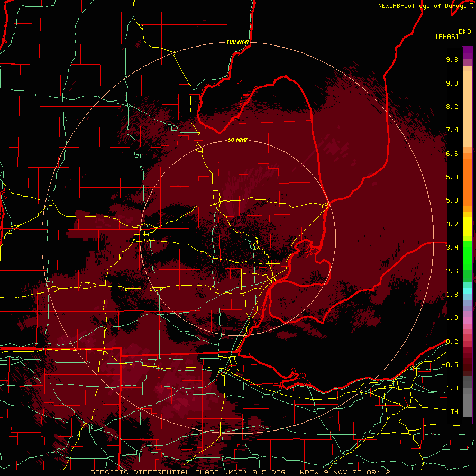Image resolution: width=476 pixels, height=476 pixels.
Task: Click the 7.4 legend scale value
Action: coord(452,130)
